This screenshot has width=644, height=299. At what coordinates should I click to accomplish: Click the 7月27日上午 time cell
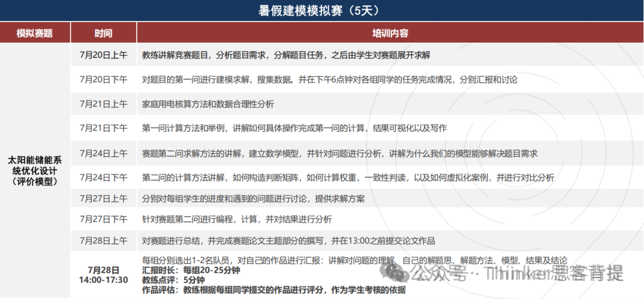tap(104, 199)
